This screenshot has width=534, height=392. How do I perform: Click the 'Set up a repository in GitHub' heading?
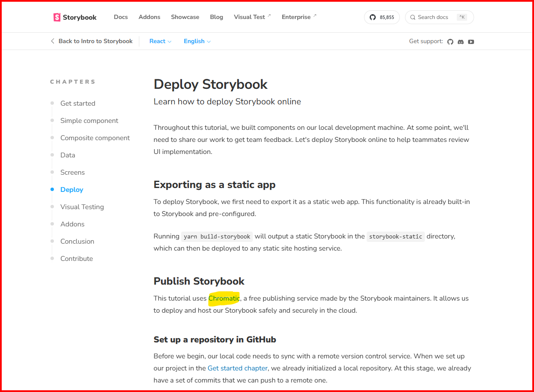[215, 339]
